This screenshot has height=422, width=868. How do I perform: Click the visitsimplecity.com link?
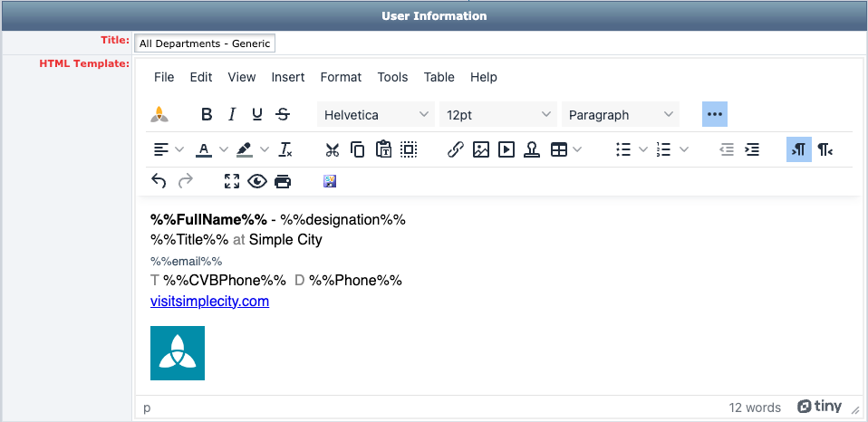[210, 302]
